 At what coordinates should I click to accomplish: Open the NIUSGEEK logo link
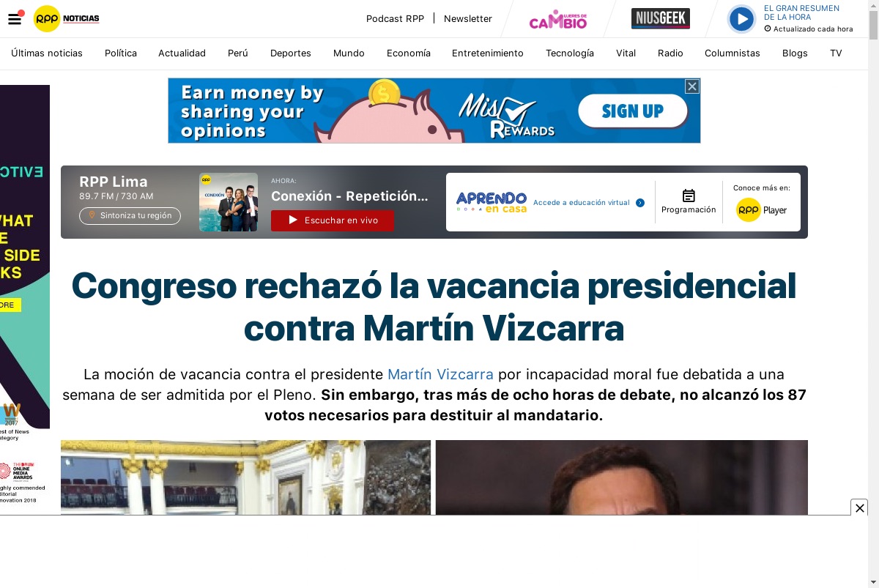point(661,18)
